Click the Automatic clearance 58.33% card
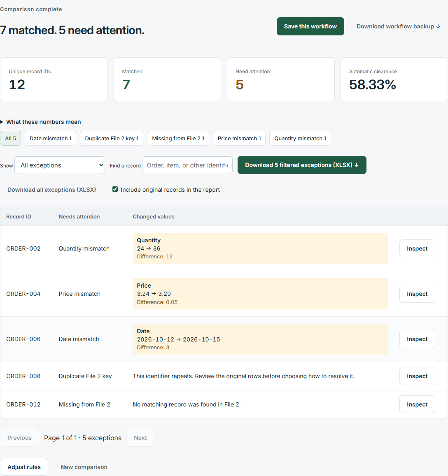Image resolution: width=448 pixels, height=476 pixels. tap(394, 79)
